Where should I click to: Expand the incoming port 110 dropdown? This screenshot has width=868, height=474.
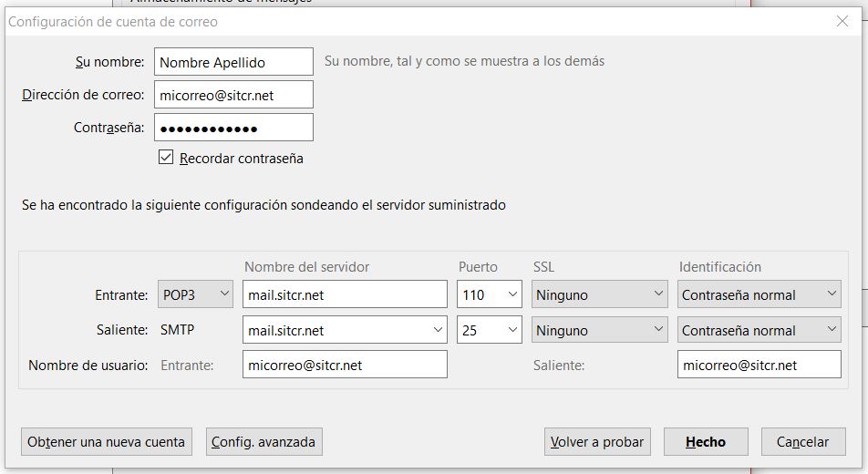pos(489,294)
